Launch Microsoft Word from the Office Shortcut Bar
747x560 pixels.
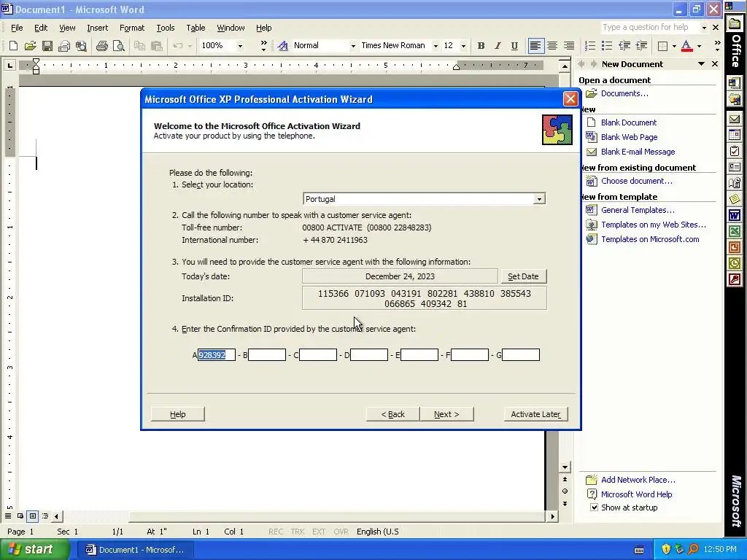click(734, 215)
